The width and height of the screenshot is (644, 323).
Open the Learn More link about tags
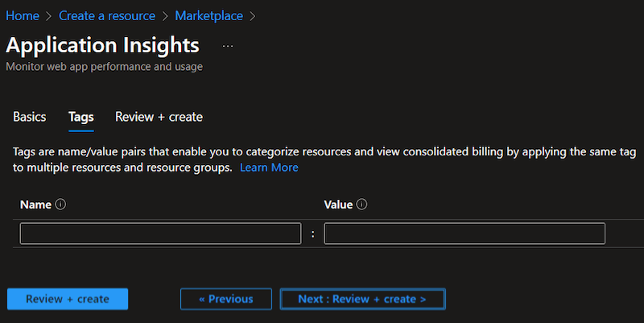tap(269, 168)
